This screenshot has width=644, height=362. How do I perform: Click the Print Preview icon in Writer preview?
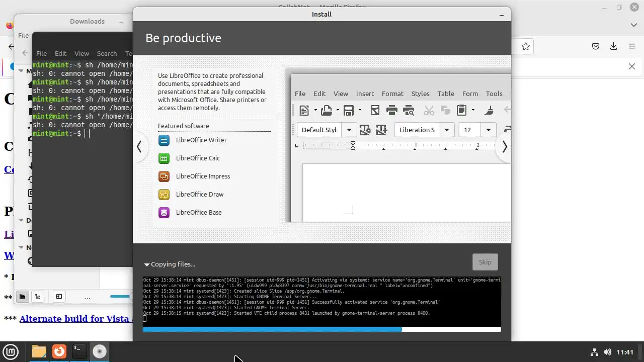(409, 111)
